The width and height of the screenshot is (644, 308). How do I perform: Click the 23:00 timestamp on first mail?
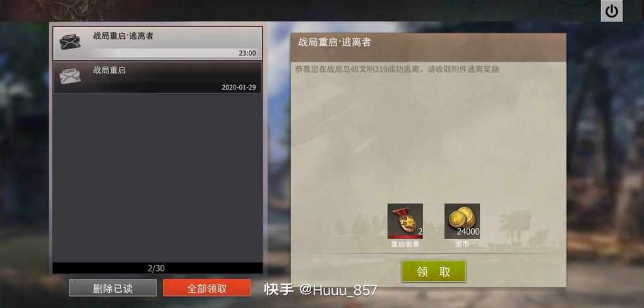(x=247, y=53)
